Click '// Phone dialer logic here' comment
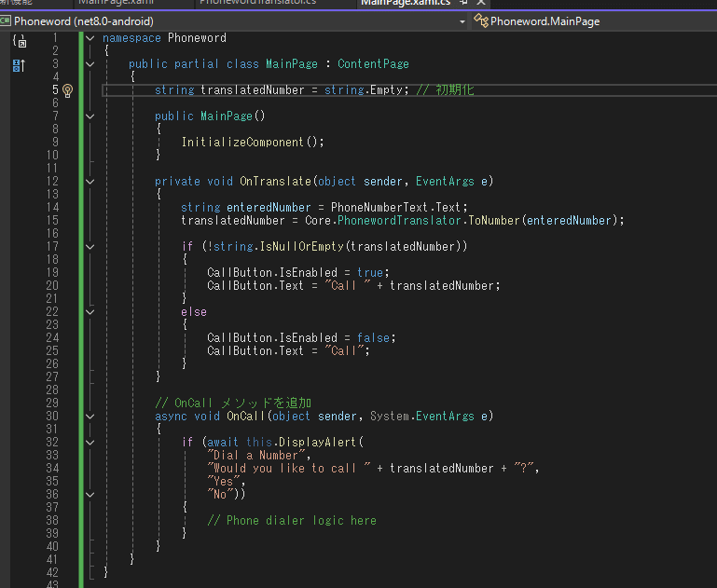This screenshot has height=588, width=717. point(292,521)
